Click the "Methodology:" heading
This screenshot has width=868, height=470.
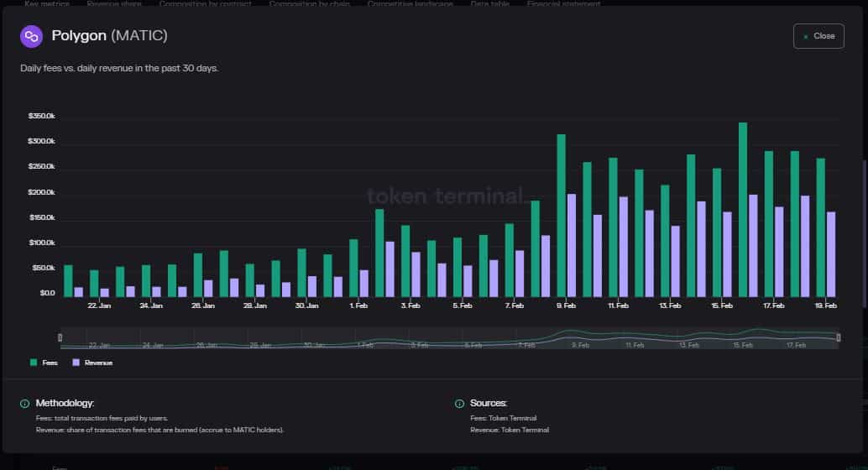point(65,403)
